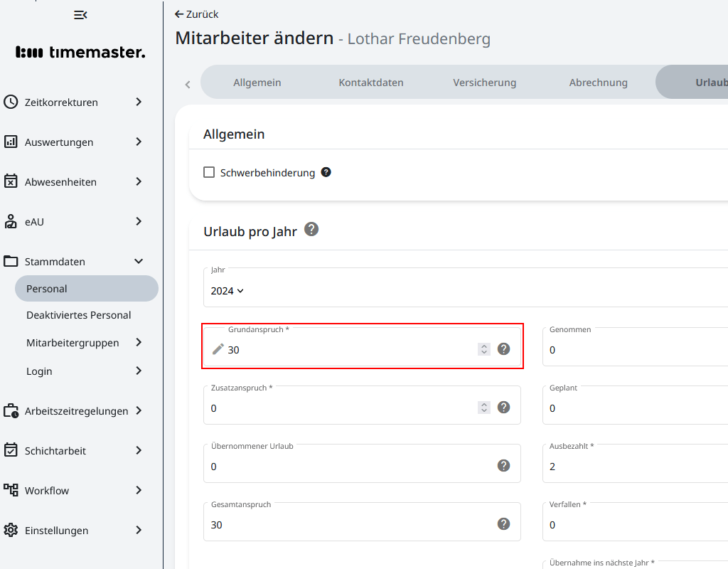Image resolution: width=728 pixels, height=569 pixels.
Task: Open the Versicherung tab
Action: [485, 83]
